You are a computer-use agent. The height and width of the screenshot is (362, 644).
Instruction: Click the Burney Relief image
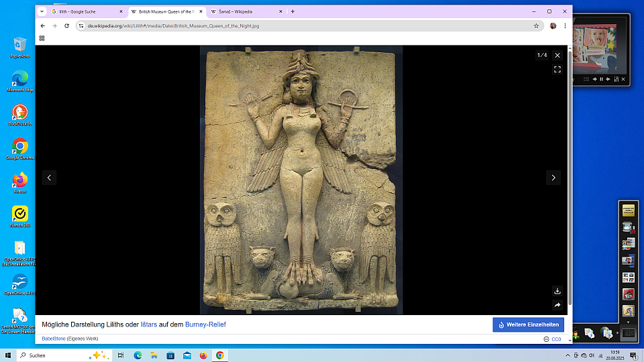point(301,180)
